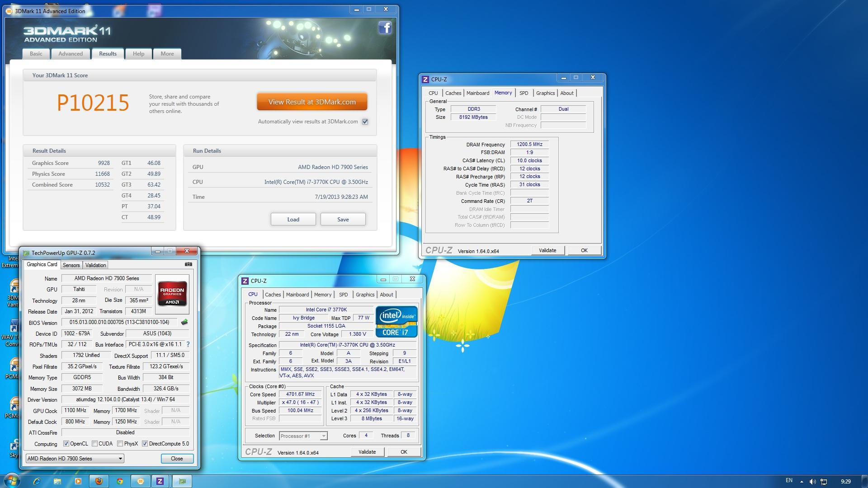Click lower CPU-Z title bar Z icon
This screenshot has height=488, width=868.
point(245,281)
